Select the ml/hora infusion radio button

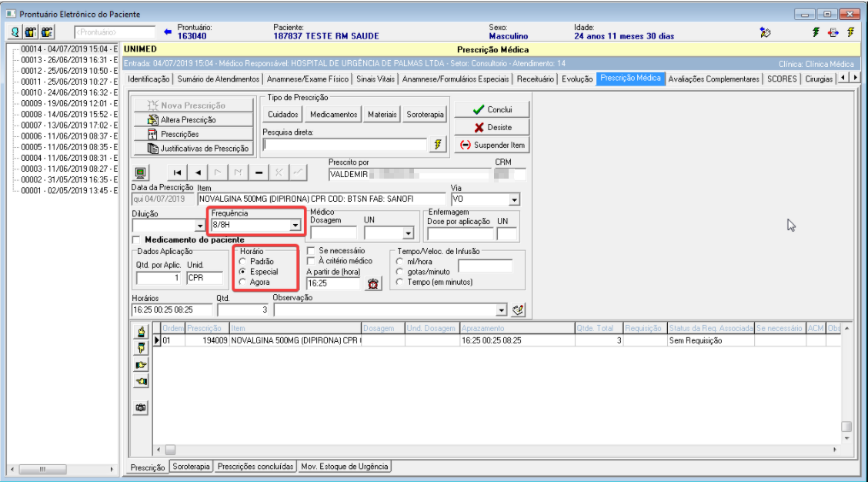point(399,262)
